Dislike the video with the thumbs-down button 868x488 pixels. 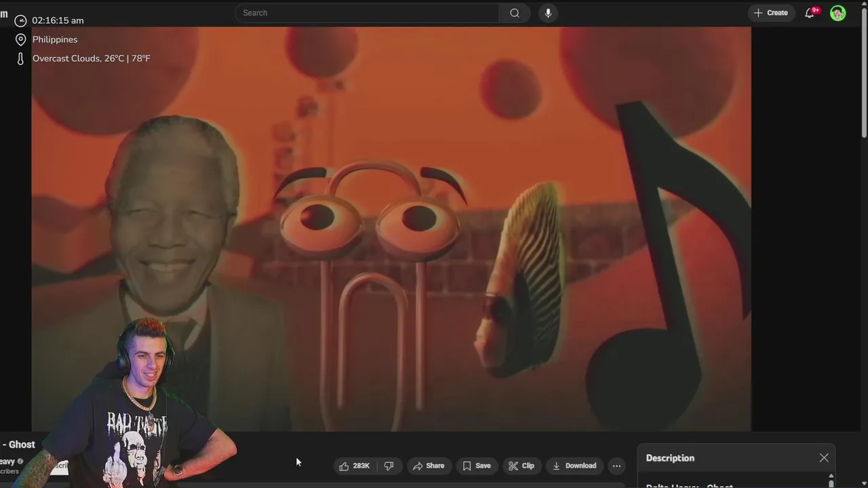[x=389, y=466]
